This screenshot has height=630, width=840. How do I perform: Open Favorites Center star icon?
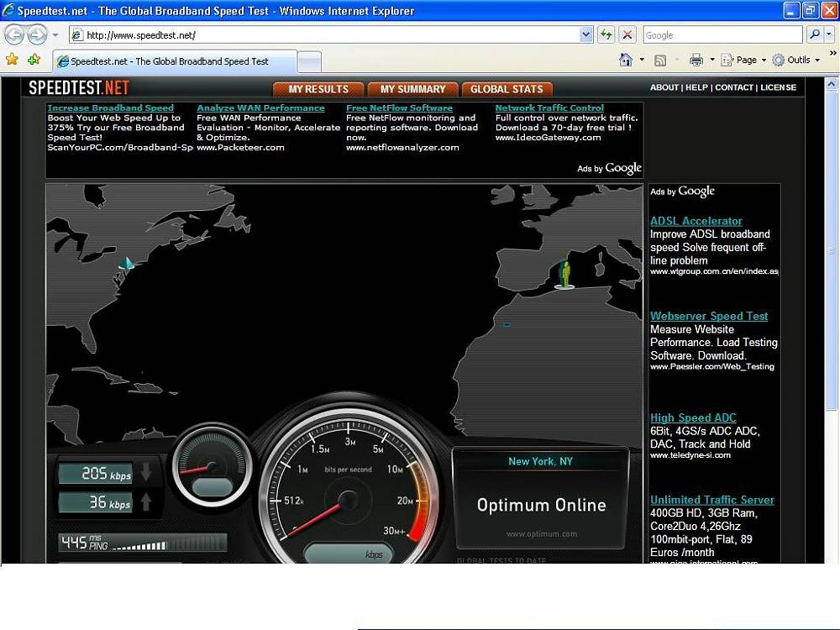point(12,60)
